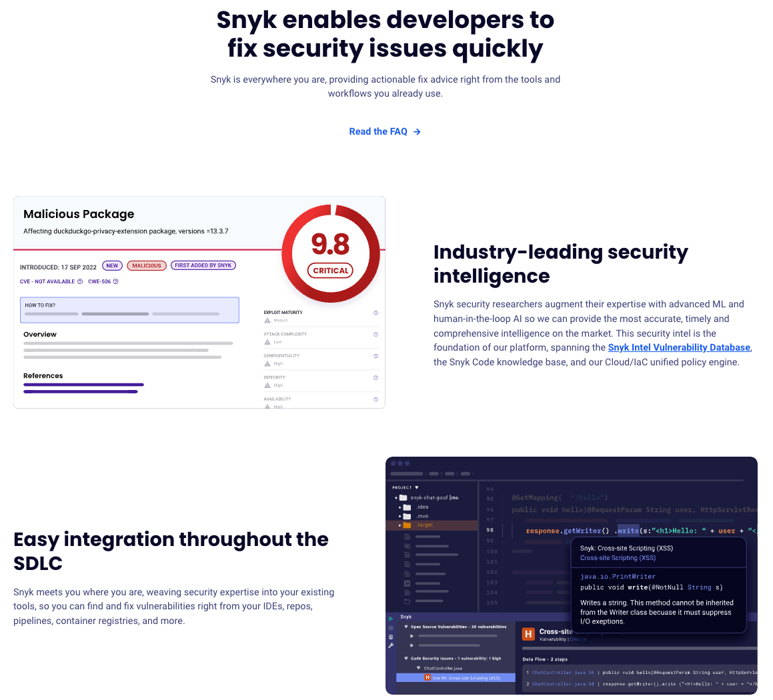Click the help icon next to CWE-506
Image resolution: width=773 pixels, height=700 pixels.
[x=116, y=281]
